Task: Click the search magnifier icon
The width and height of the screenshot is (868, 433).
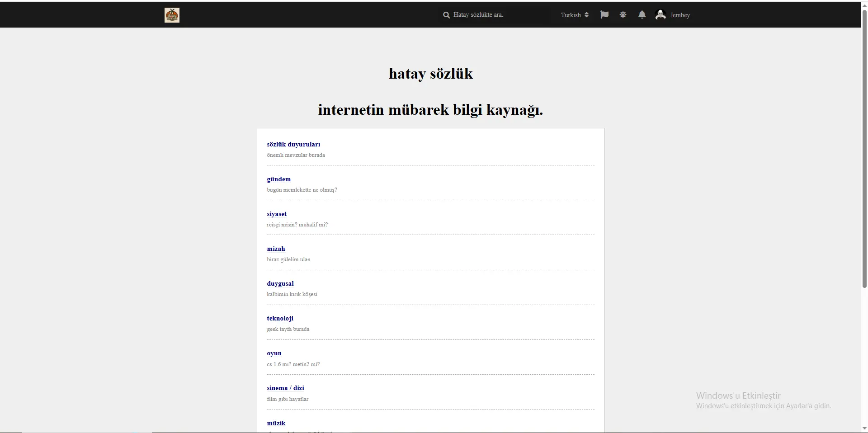Action: (x=446, y=15)
